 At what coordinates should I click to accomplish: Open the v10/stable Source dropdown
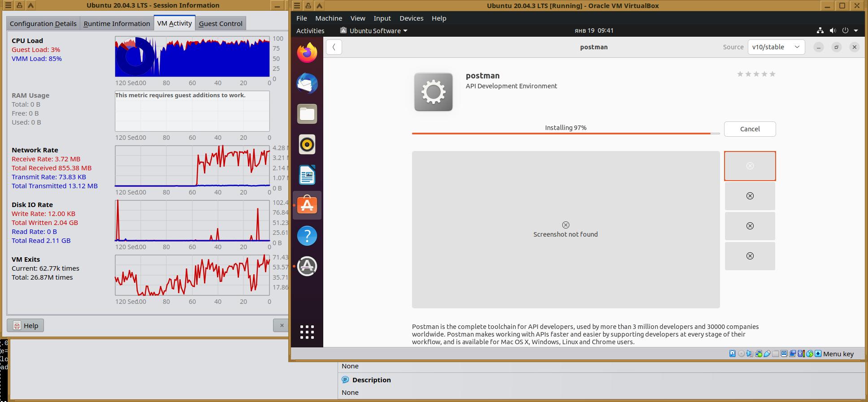click(776, 47)
